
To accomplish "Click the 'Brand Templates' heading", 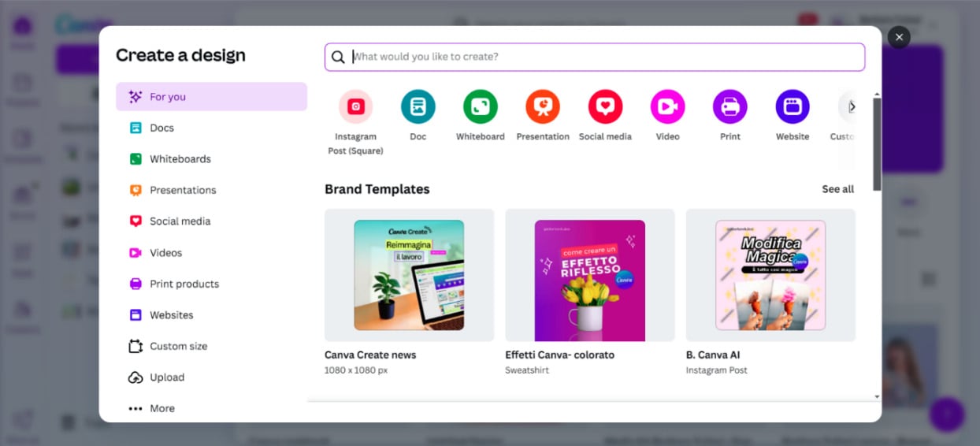I will pyautogui.click(x=377, y=189).
